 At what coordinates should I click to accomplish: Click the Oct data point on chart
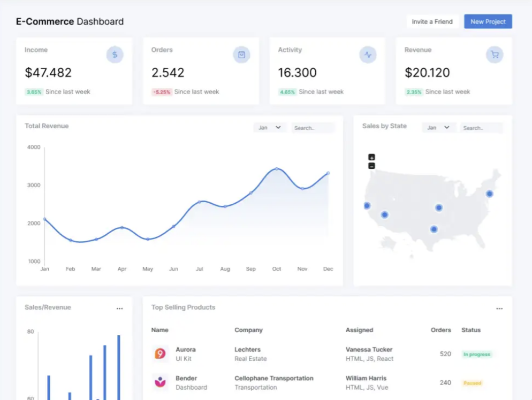pyautogui.click(x=277, y=169)
